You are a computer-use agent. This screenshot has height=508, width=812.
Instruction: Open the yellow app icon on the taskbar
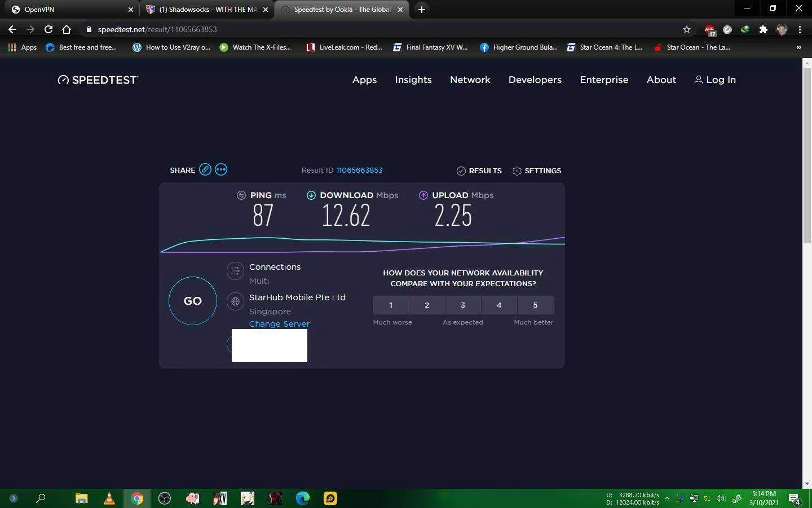(x=330, y=498)
